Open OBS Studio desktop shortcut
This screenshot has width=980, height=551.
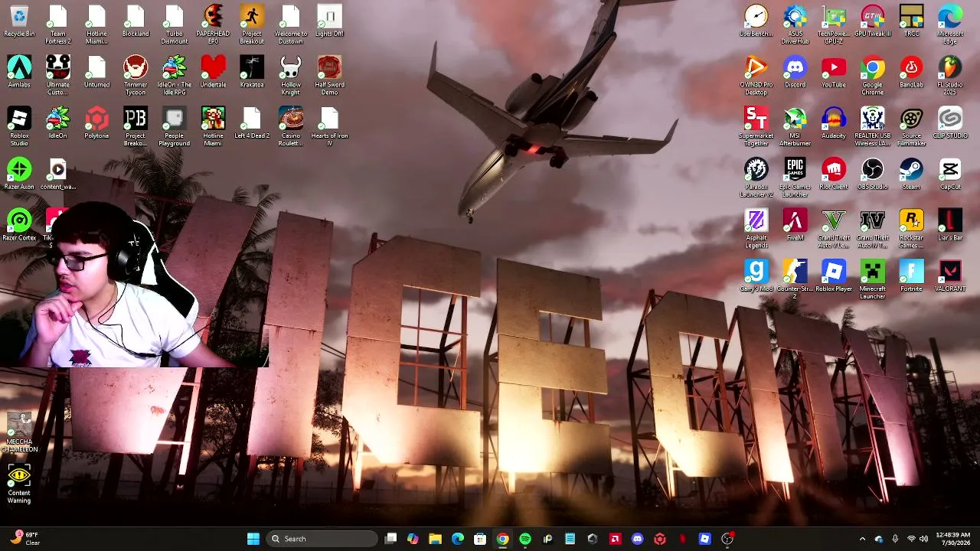[x=873, y=174]
